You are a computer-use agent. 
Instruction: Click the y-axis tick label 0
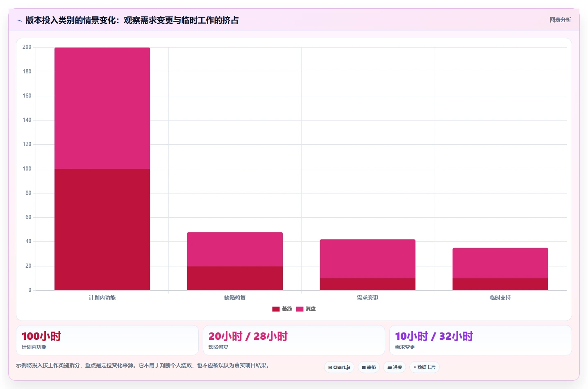[x=30, y=290]
